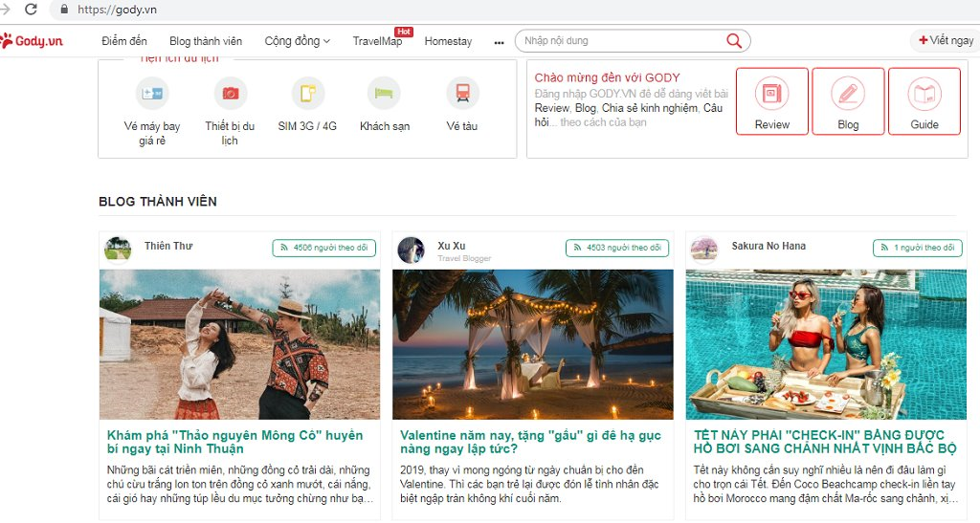Viewport: 980px width, 523px height.
Task: Open the three-dots more menu
Action: [x=499, y=42]
